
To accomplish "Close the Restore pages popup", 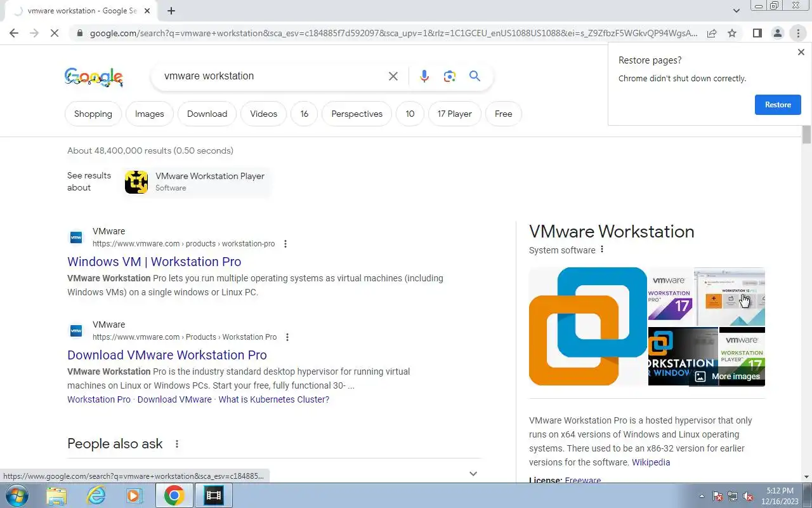I will coord(801,52).
